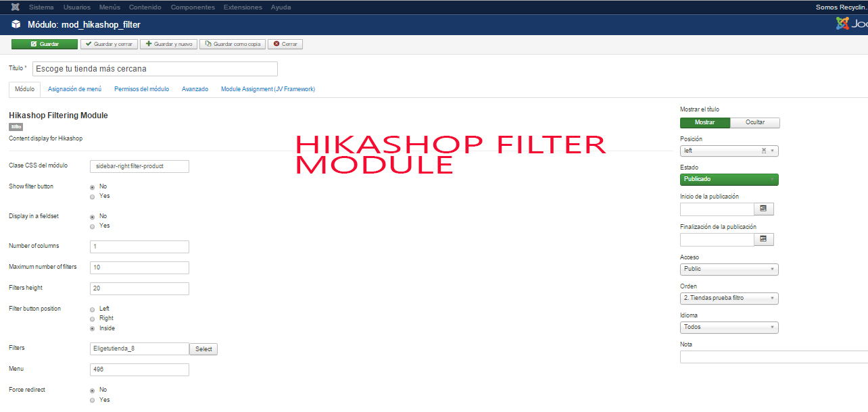Viewport: 868px width, 412px height.
Task: Open the Ayuda menu
Action: pyautogui.click(x=281, y=7)
